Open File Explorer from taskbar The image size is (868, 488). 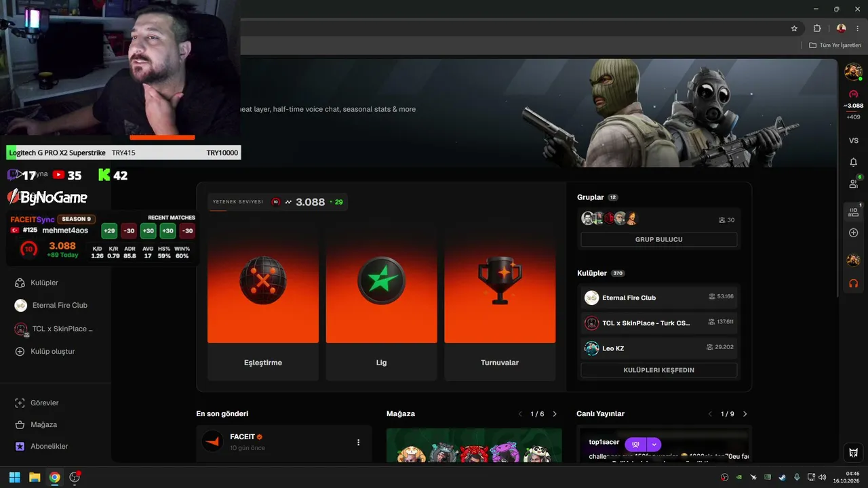(34, 477)
